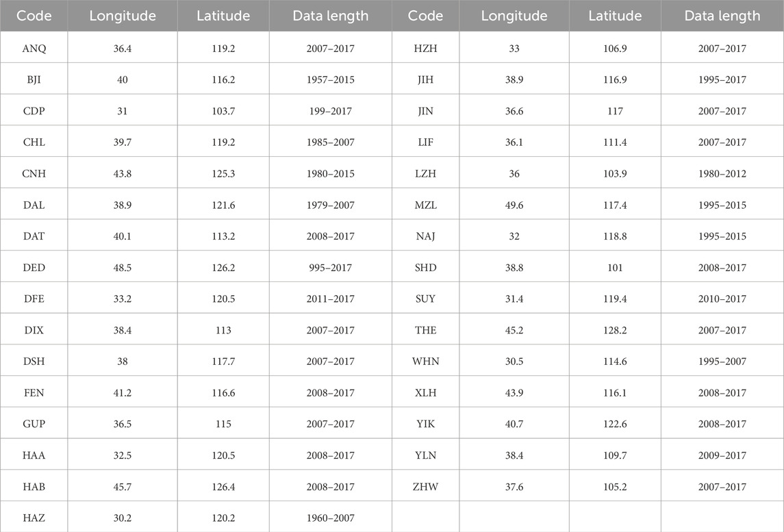Image resolution: width=784 pixels, height=532 pixels.
Task: Select the second Latitude column header
Action: tap(615, 16)
